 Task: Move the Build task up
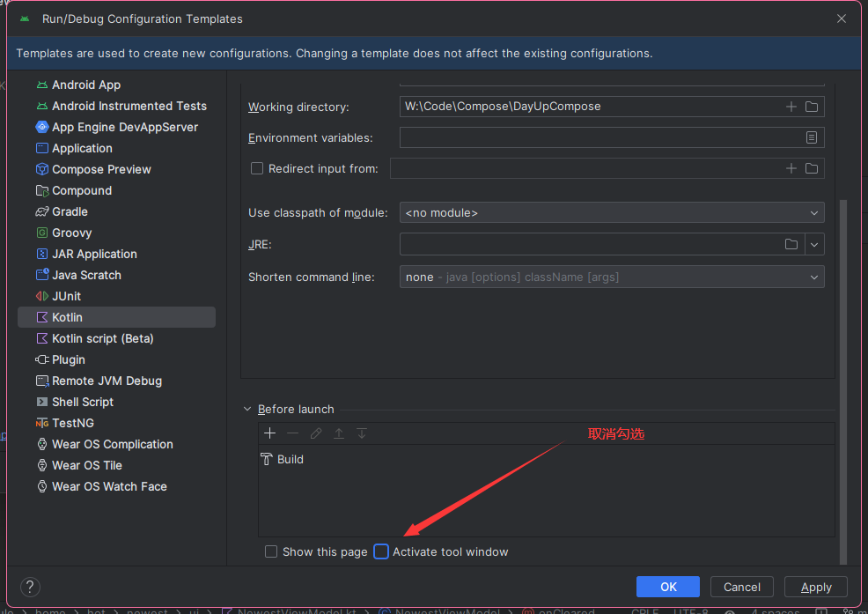(x=339, y=433)
